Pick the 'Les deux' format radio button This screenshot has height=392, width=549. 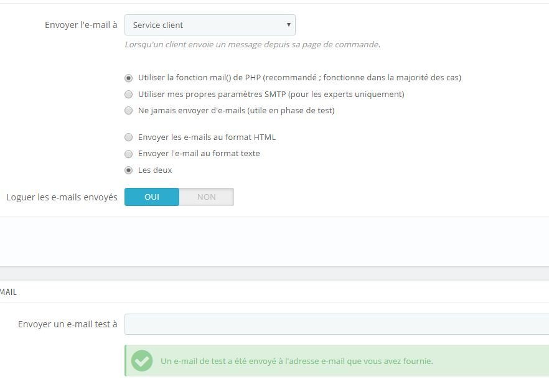[x=129, y=170]
